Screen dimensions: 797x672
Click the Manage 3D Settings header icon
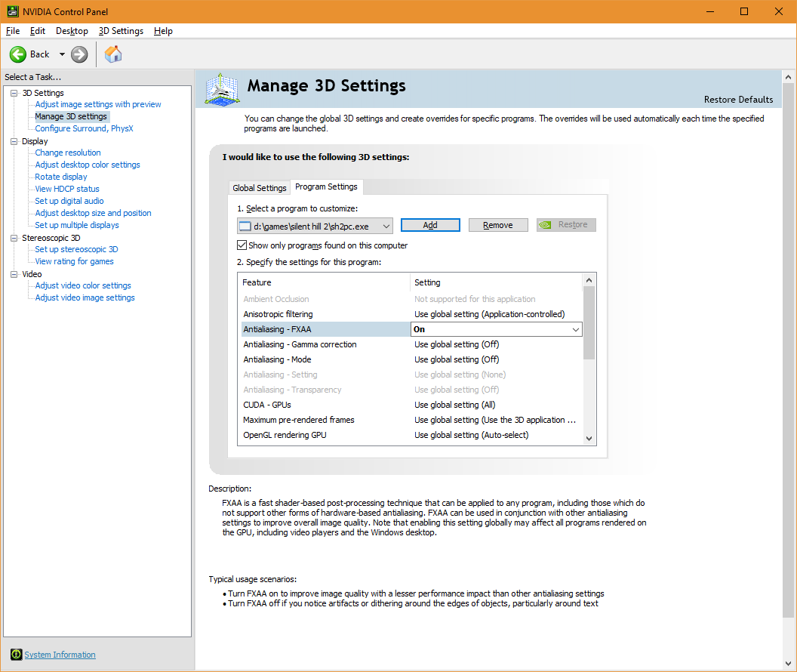point(222,89)
